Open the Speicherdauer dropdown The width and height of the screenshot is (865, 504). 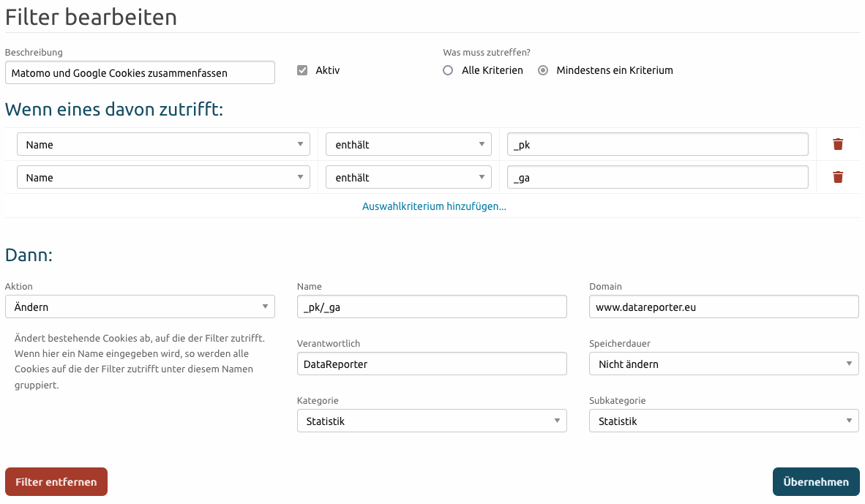tap(724, 364)
